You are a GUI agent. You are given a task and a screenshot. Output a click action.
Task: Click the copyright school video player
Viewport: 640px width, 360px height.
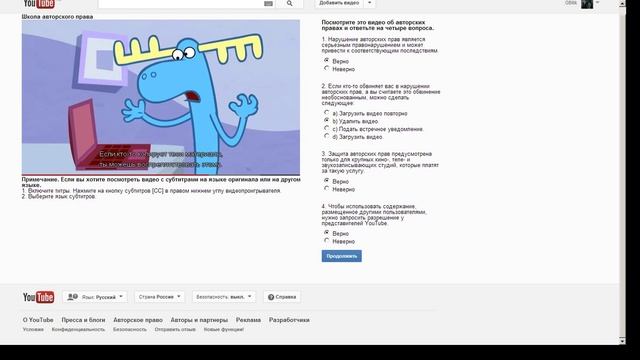pyautogui.click(x=161, y=98)
